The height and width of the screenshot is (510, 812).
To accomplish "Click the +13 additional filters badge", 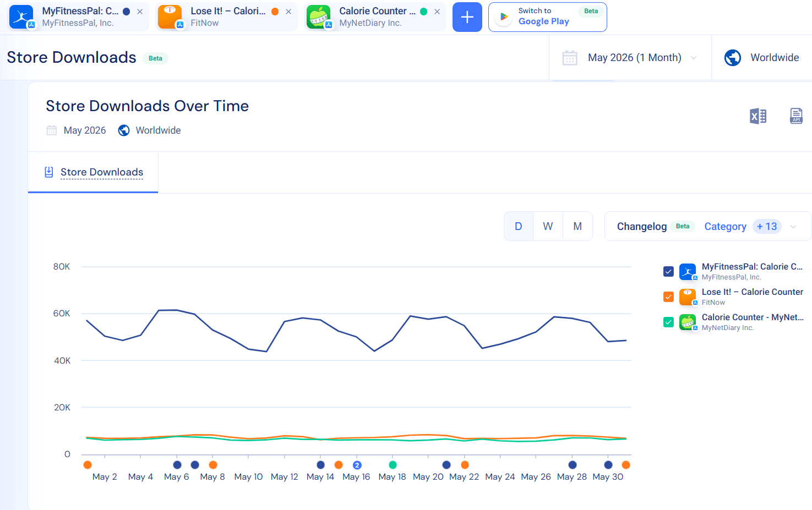I will [767, 227].
